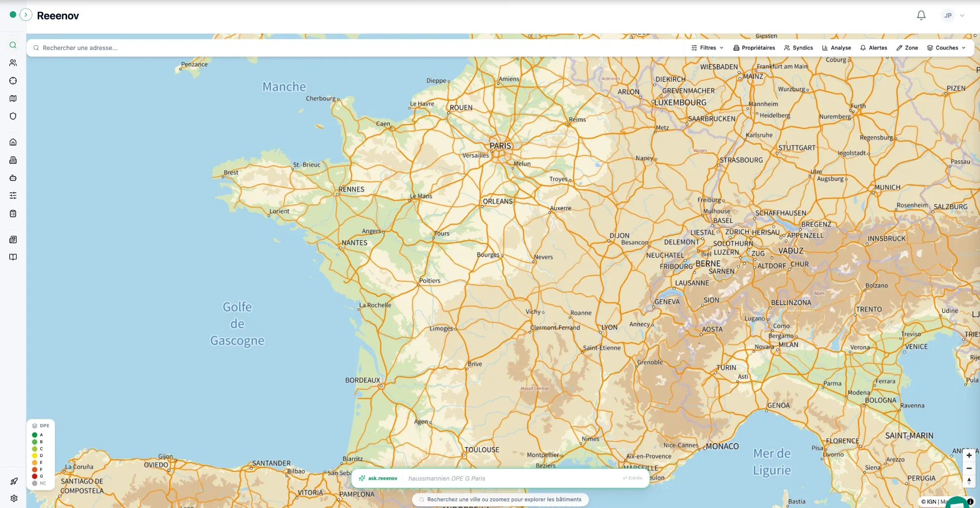Click the ROUEN label on the map

(x=461, y=108)
